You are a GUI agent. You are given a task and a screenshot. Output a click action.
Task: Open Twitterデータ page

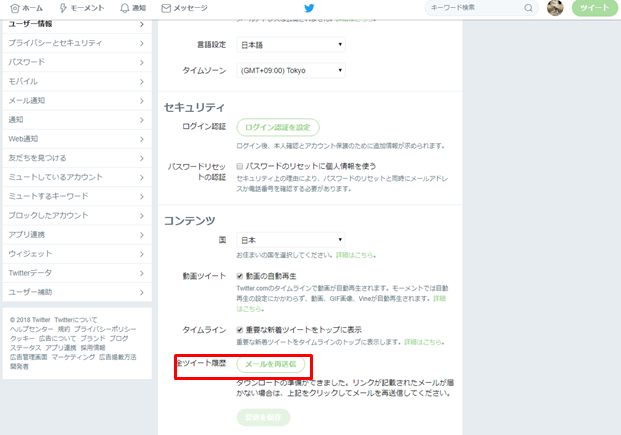(x=77, y=273)
